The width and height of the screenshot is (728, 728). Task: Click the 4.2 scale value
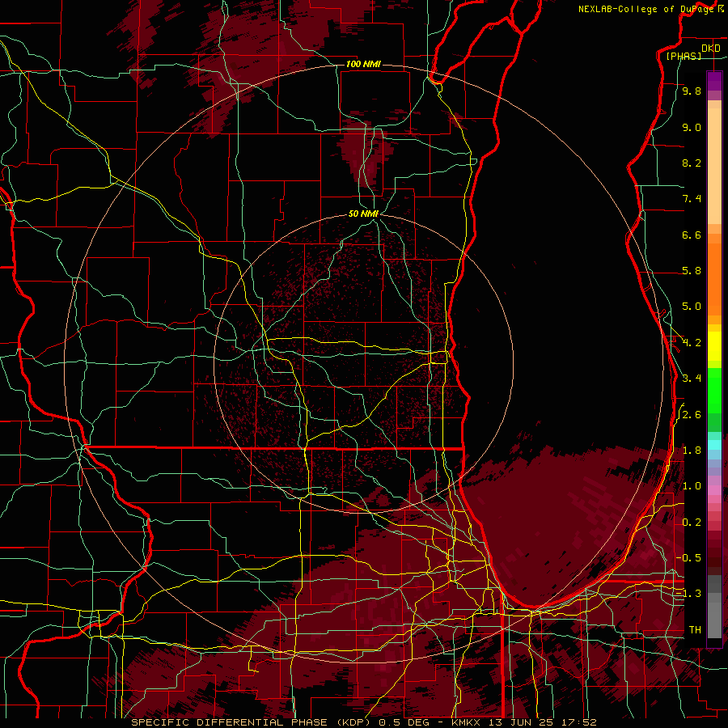tap(692, 343)
